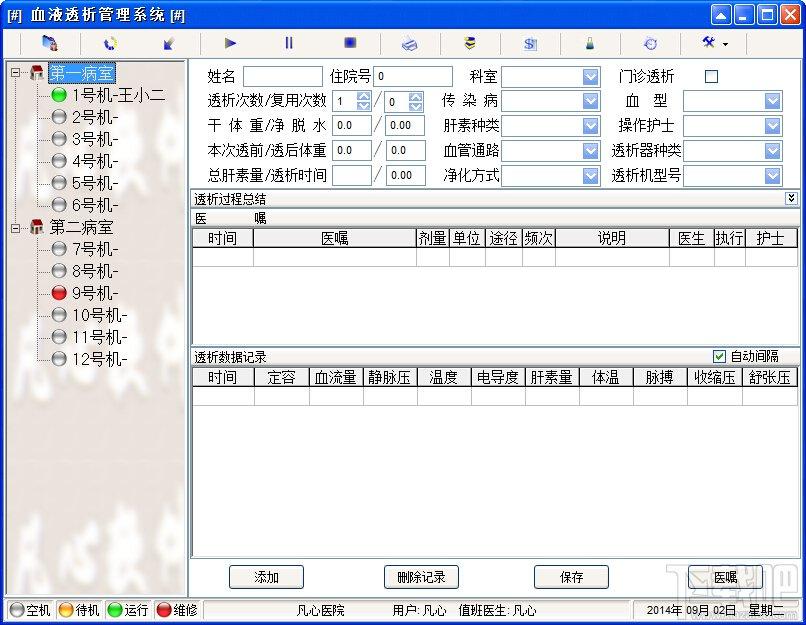Select 8号机- in the tree
This screenshot has height=625, width=806.
pos(95,271)
